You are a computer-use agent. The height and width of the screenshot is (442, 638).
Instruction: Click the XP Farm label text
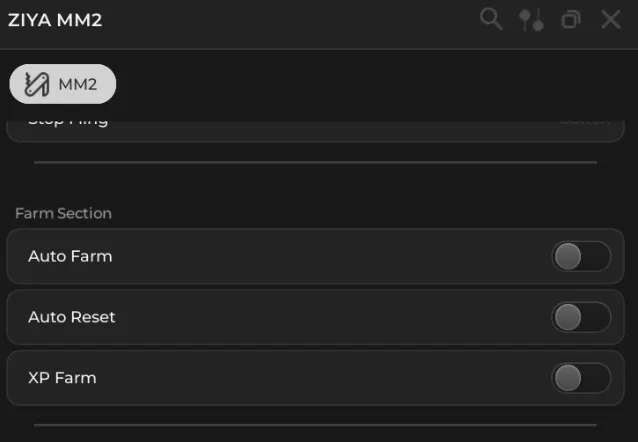[62, 378]
